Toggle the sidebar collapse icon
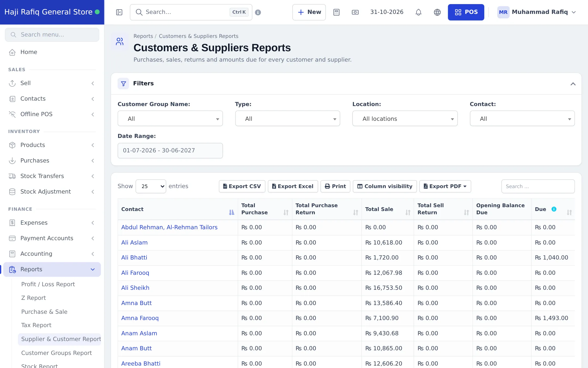Image resolution: width=588 pixels, height=368 pixels. click(x=119, y=12)
